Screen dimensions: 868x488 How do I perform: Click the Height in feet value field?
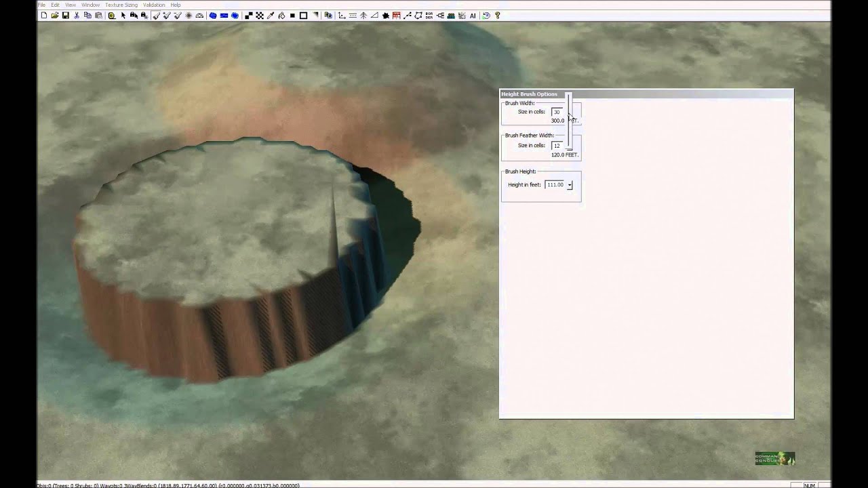click(555, 184)
